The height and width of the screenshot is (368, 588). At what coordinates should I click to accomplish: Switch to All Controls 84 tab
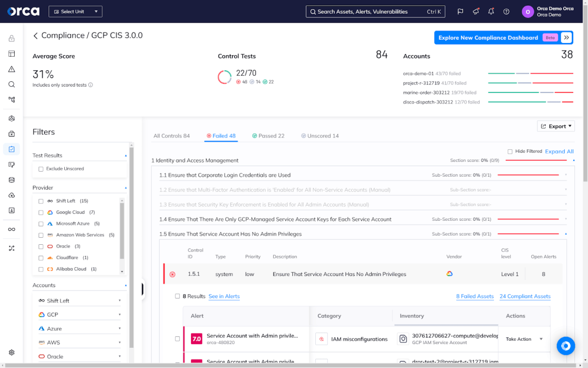point(171,136)
